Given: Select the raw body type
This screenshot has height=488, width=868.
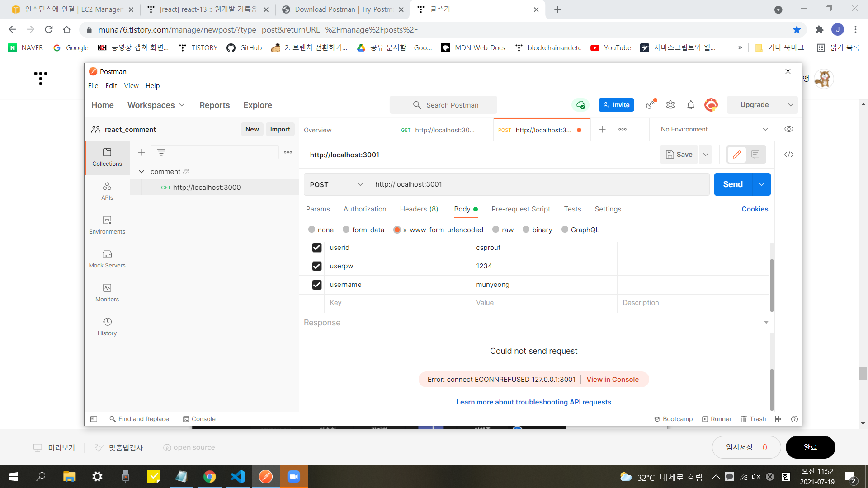Looking at the screenshot, I should [503, 230].
